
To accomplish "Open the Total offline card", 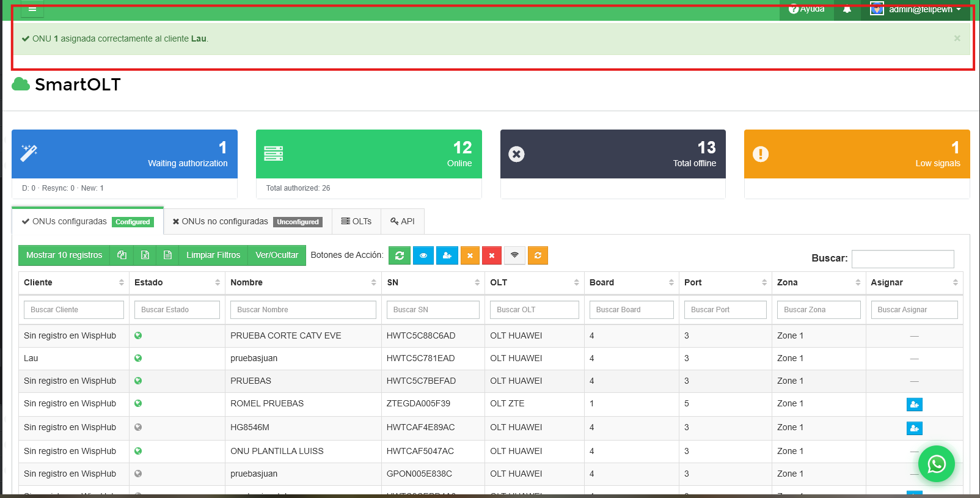I will (613, 154).
